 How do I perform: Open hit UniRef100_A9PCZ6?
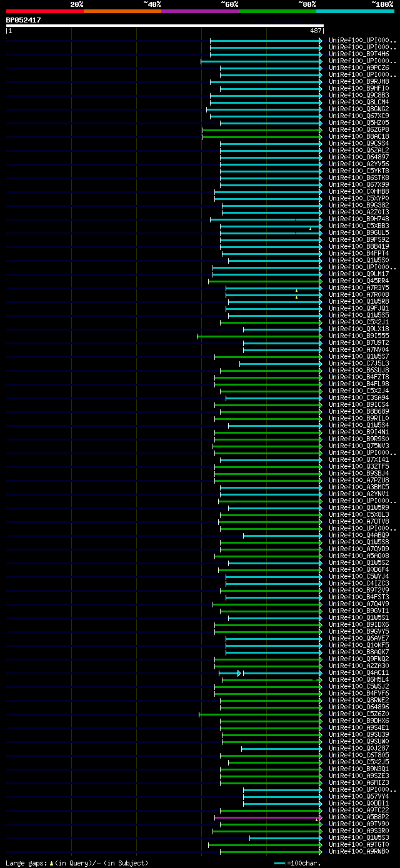click(x=359, y=68)
